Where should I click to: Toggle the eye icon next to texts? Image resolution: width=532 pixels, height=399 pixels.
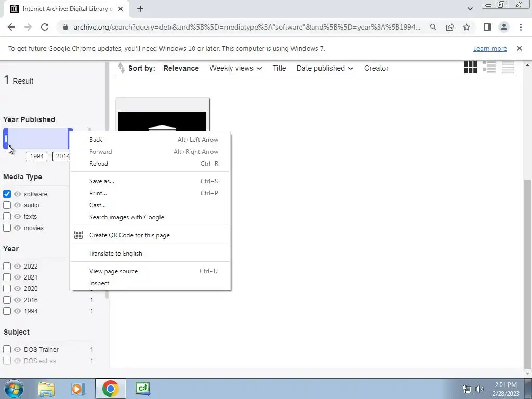17,217
